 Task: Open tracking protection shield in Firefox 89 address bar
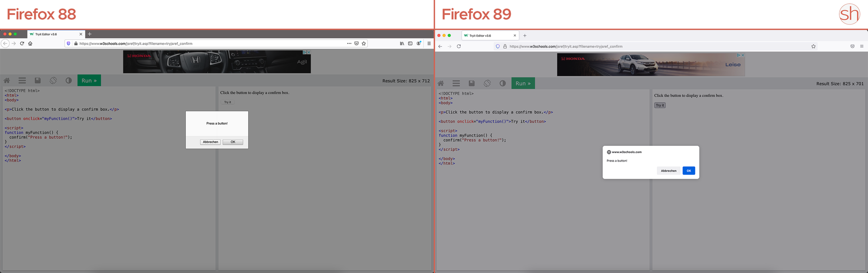point(498,46)
